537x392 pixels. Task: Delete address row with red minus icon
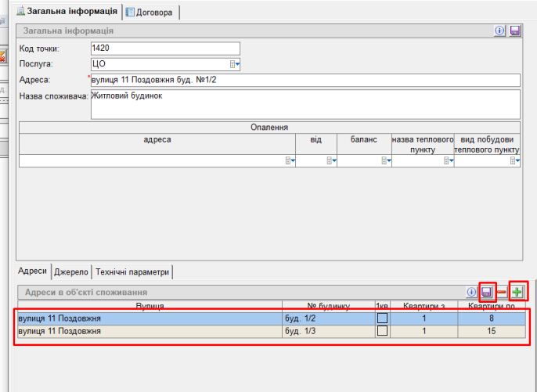tap(502, 292)
